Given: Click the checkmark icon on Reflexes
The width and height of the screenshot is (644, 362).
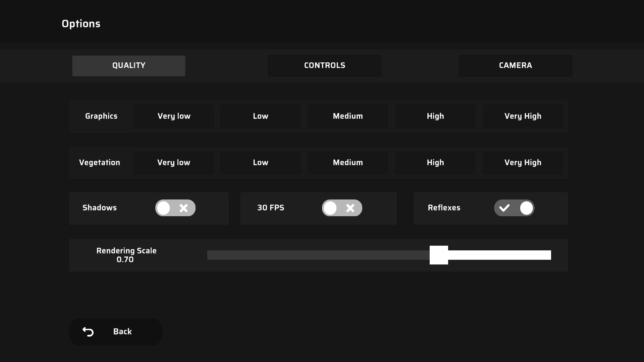Looking at the screenshot, I should 504,208.
